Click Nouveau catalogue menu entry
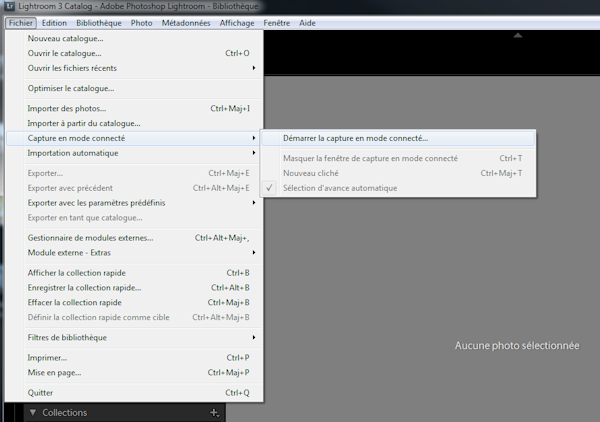Image resolution: width=600 pixels, height=422 pixels. click(65, 38)
